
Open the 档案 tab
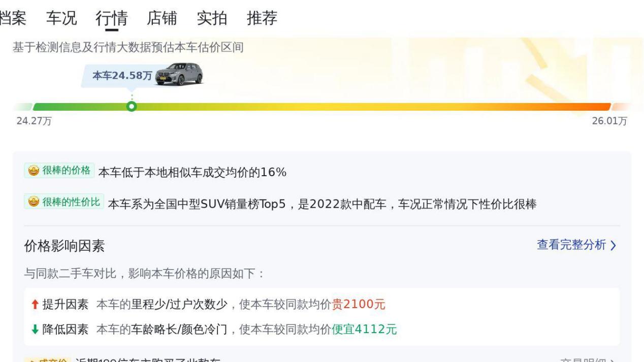tap(13, 18)
